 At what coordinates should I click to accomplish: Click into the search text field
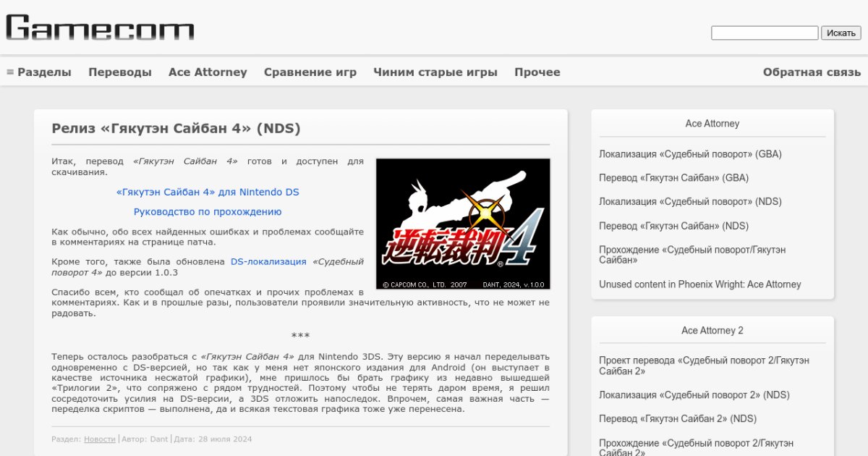pyautogui.click(x=764, y=33)
